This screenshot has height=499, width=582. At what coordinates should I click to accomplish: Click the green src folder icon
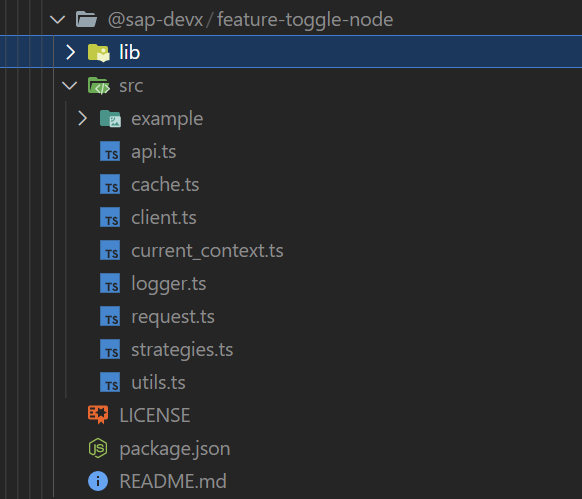tap(99, 86)
